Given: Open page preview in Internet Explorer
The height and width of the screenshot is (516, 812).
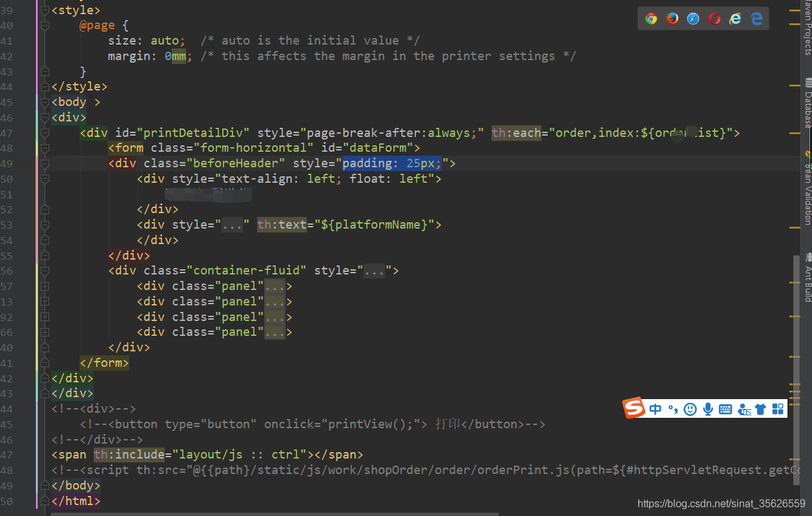Looking at the screenshot, I should click(x=735, y=19).
